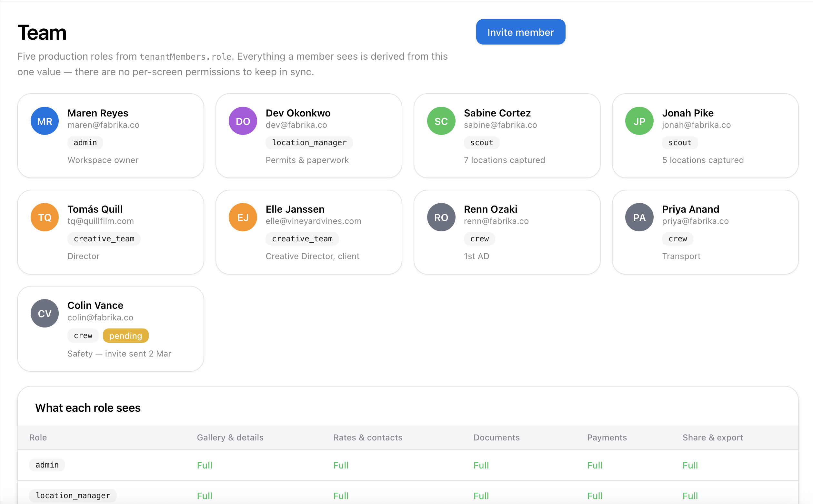Image resolution: width=813 pixels, height=504 pixels.
Task: Click the admin role badge on Maren's card
Action: point(85,143)
